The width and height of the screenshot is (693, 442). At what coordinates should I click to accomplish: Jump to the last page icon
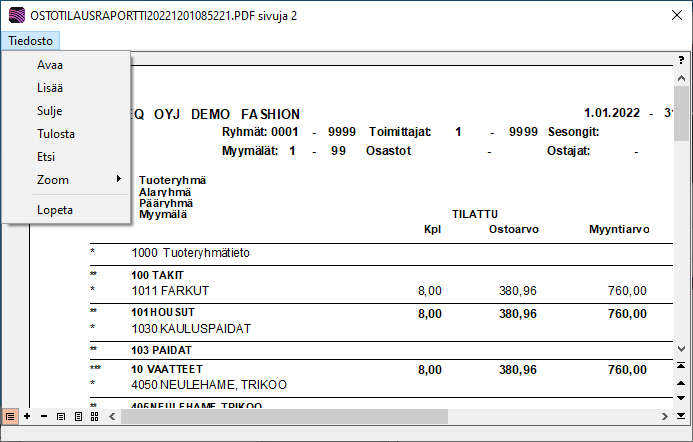pos(682,415)
